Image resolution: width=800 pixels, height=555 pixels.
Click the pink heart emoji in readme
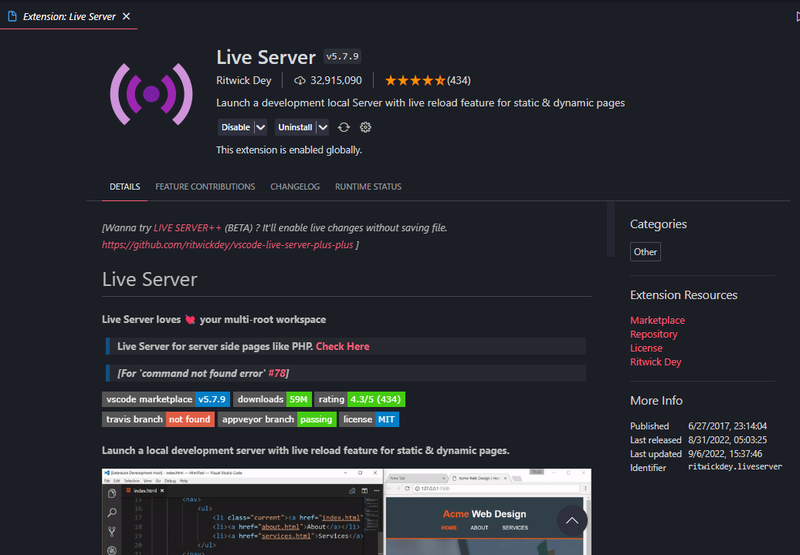point(190,320)
